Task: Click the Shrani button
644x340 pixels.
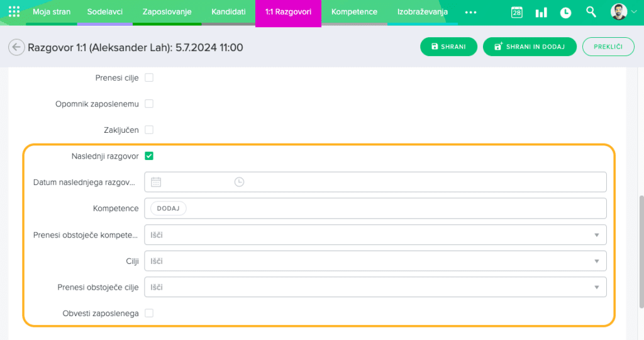Action: (448, 47)
